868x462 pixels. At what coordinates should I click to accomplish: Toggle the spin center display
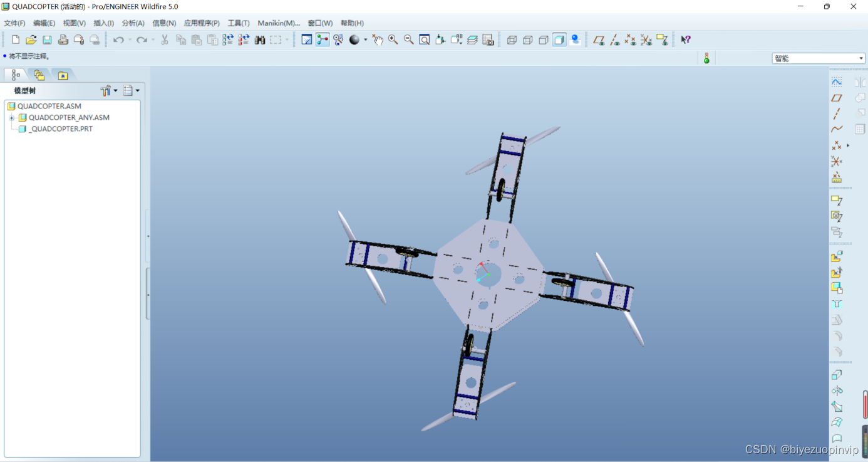pyautogui.click(x=323, y=39)
